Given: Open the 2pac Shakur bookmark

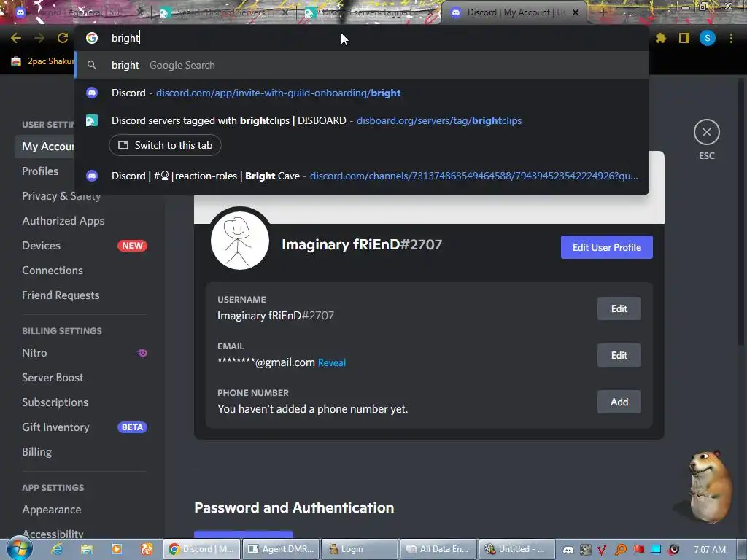Looking at the screenshot, I should (x=43, y=61).
